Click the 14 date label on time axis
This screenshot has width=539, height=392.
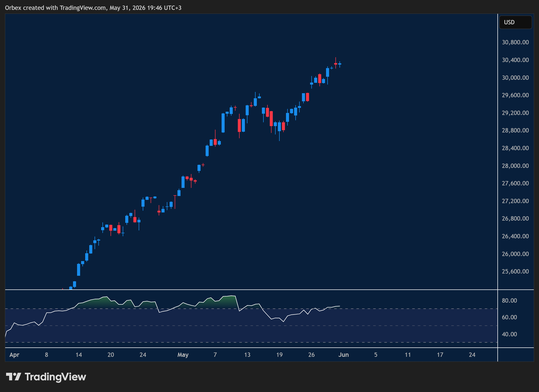(x=79, y=355)
